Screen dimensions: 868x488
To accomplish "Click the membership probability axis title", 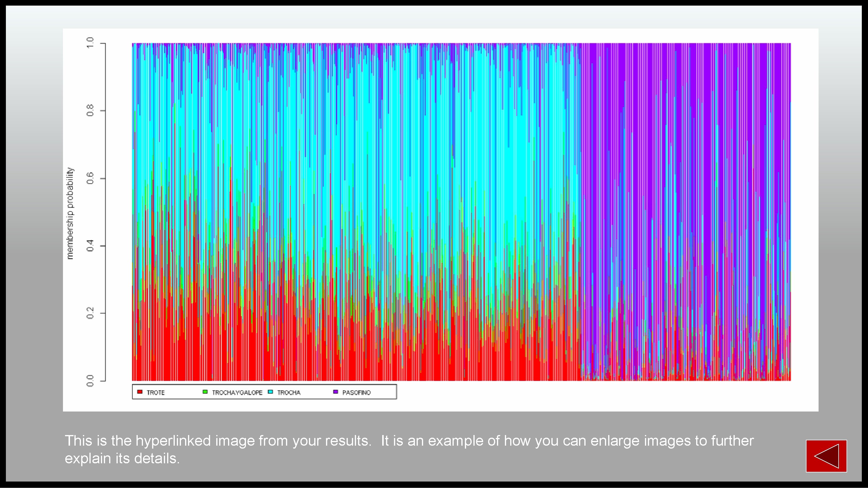I will coord(70,213).
